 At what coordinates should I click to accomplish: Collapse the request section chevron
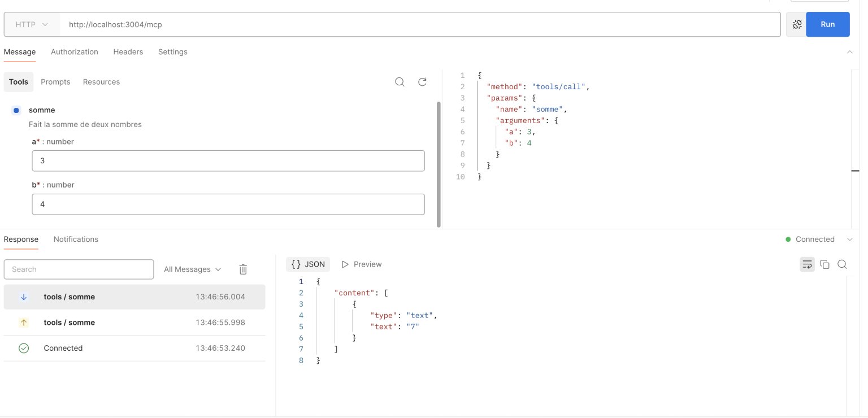(849, 52)
